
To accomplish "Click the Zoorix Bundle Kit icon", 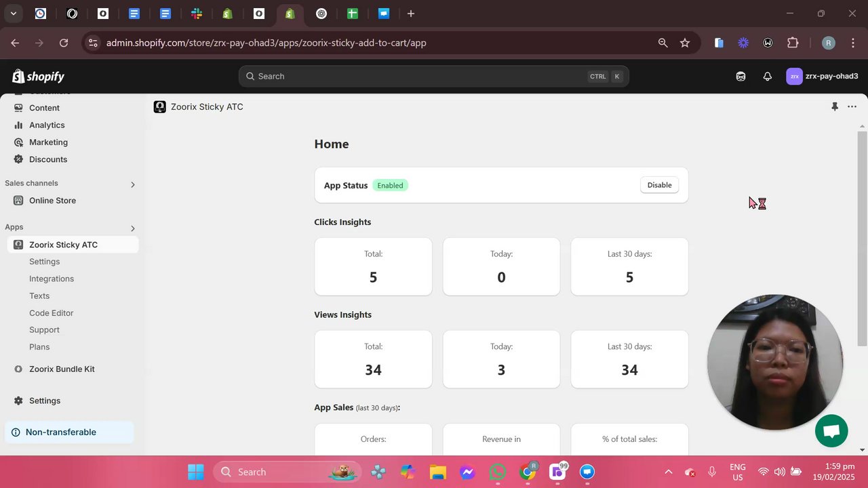I will 18,369.
